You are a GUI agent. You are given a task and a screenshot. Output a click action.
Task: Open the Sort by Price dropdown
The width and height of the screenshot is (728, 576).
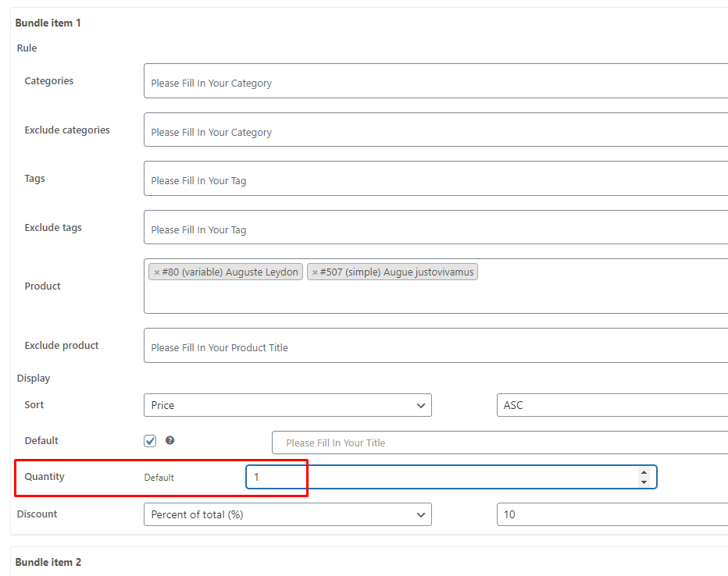pyautogui.click(x=288, y=405)
